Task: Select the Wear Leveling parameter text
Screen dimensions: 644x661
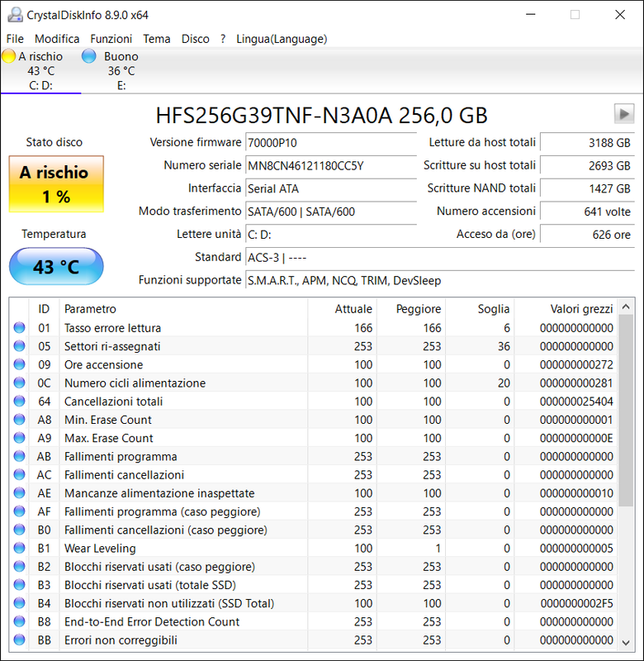Action: (100, 548)
